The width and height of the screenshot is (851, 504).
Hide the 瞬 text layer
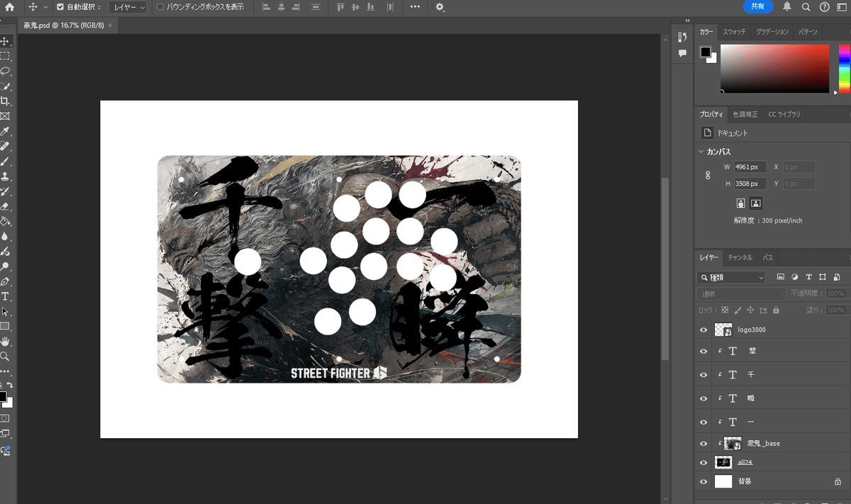click(703, 398)
